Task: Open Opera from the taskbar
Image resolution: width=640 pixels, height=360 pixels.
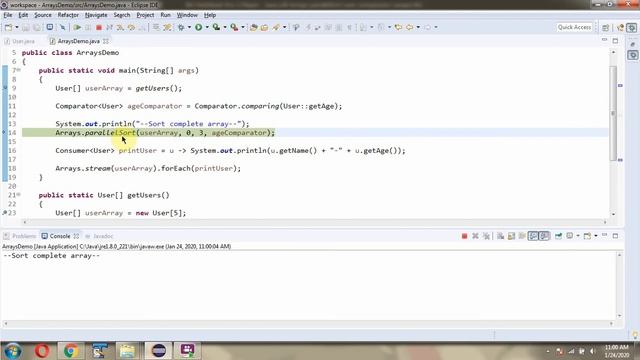Action: 42,351
